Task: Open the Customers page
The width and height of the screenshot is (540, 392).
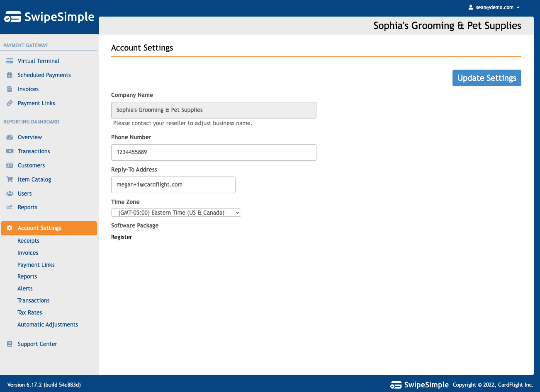Action: (32, 165)
